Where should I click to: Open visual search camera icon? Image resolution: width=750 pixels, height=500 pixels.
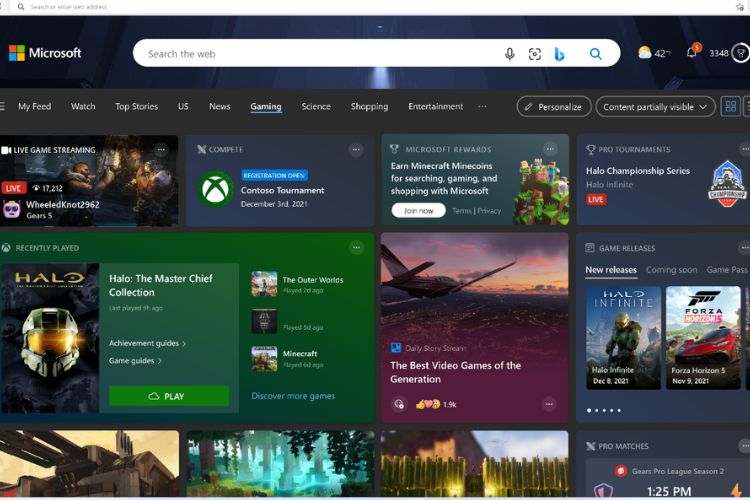(535, 54)
